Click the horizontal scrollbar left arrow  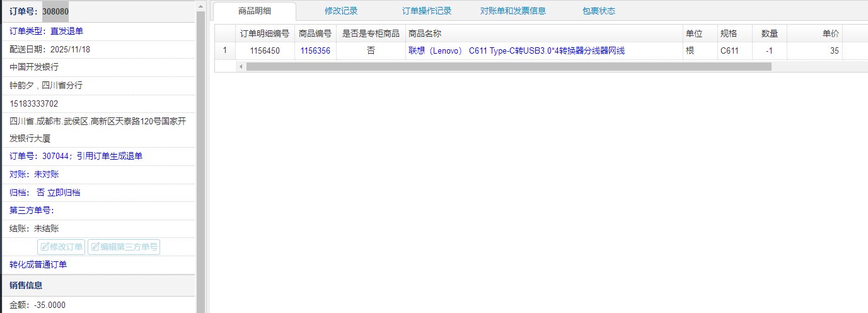pos(241,66)
